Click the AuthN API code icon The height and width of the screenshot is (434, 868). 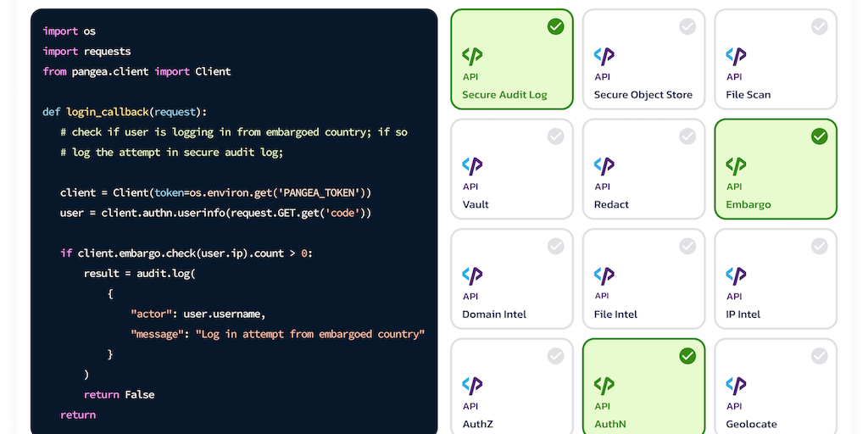tap(604, 386)
